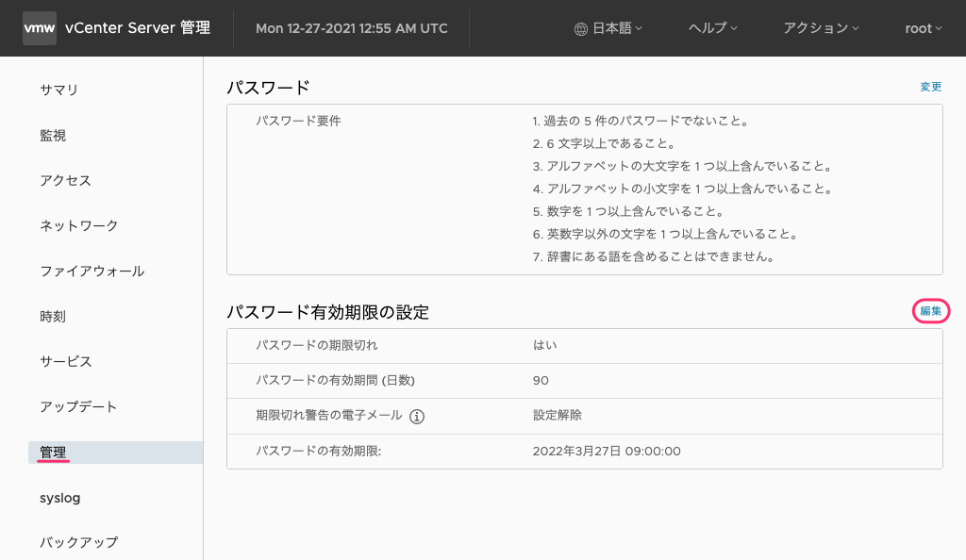Click requirement about 小文字 lowercase letters
This screenshot has width=966, height=560.
[x=683, y=189]
